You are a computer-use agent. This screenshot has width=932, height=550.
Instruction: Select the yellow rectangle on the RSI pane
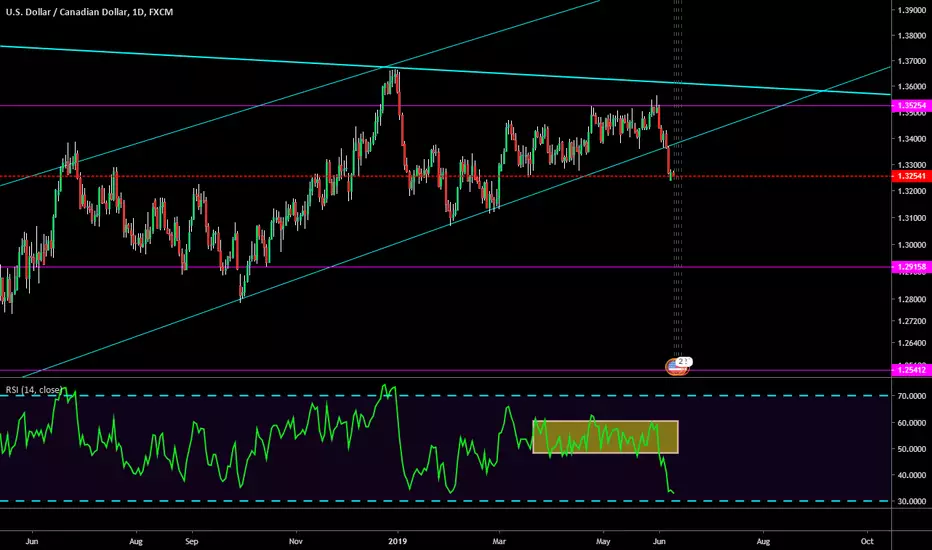point(605,437)
